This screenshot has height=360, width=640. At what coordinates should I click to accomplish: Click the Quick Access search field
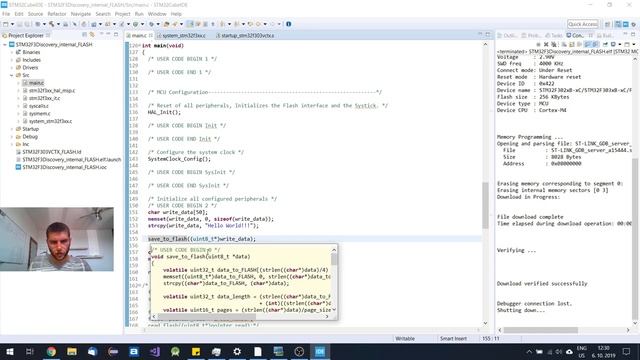(x=582, y=24)
